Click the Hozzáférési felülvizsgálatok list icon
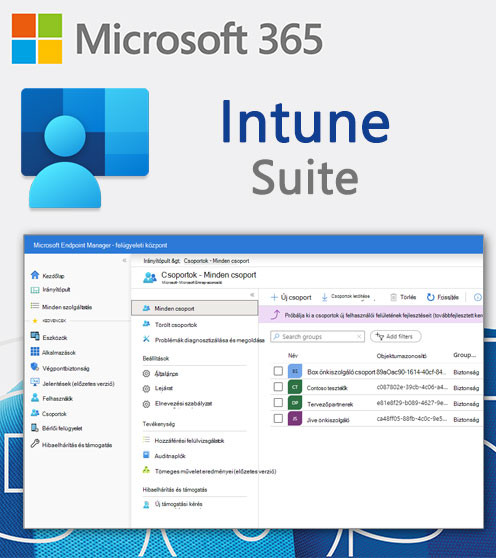Viewport: 496px width, 558px height. [x=146, y=440]
